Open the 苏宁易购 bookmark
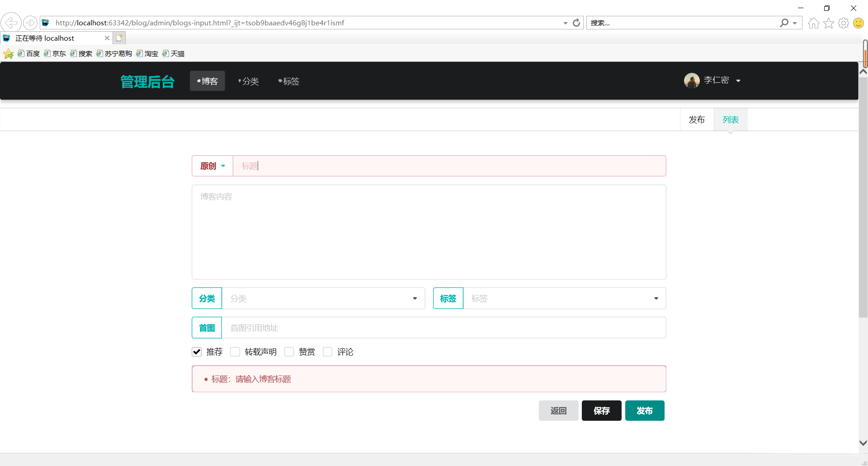The width and height of the screenshot is (868, 466). pyautogui.click(x=114, y=54)
